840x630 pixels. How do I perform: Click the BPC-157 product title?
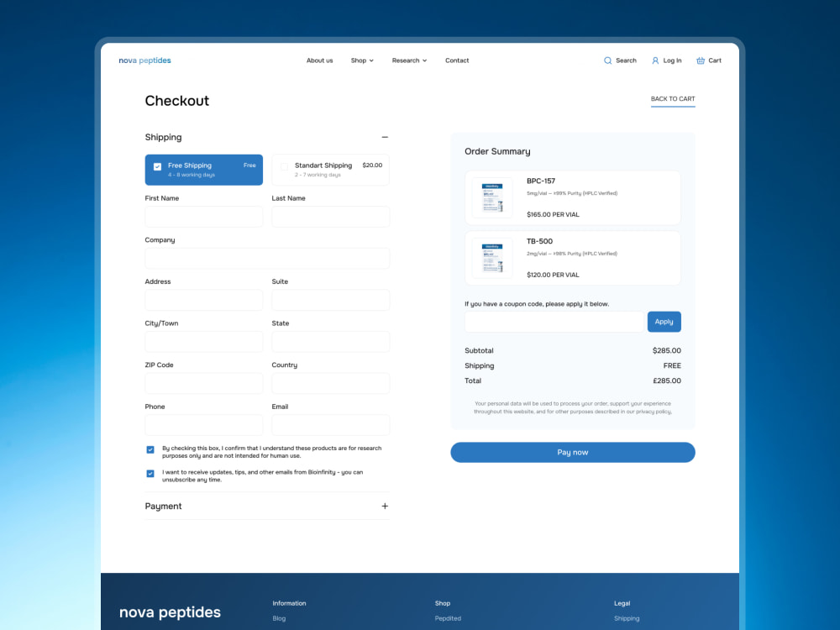tap(540, 181)
